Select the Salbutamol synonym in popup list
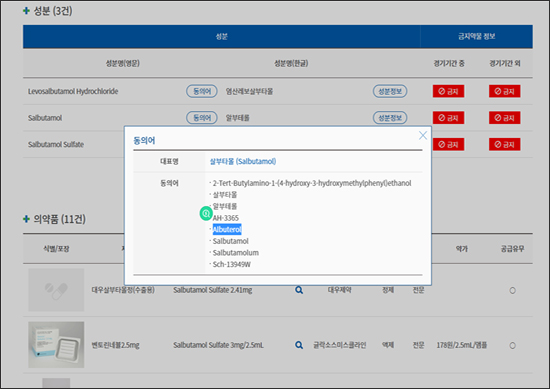Image resolution: width=550 pixels, height=389 pixels. 230,241
